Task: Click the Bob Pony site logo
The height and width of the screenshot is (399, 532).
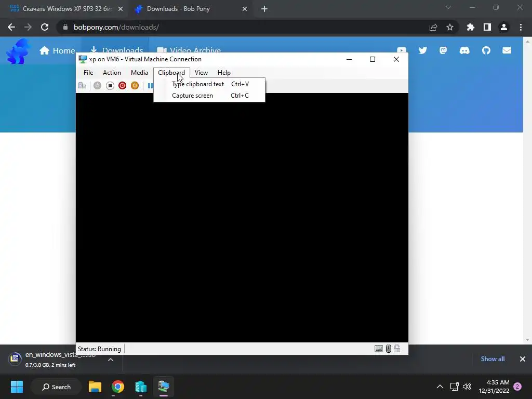Action: tap(18, 51)
